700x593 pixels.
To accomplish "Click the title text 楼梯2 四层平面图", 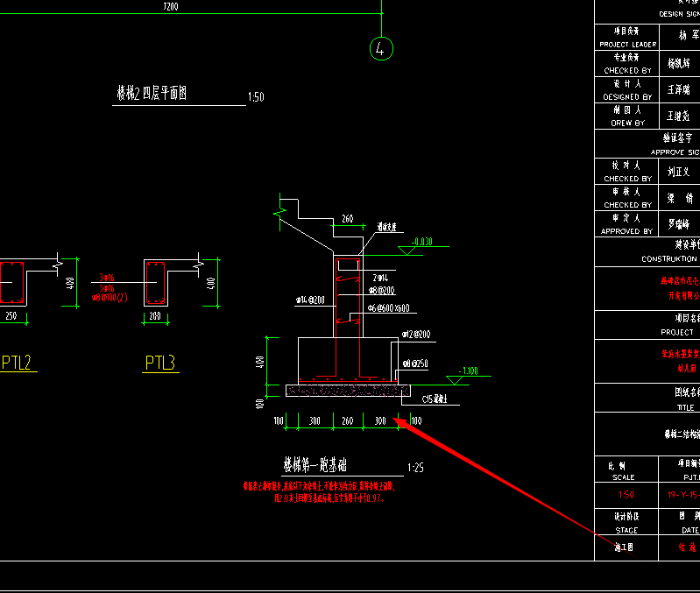I will point(152,93).
